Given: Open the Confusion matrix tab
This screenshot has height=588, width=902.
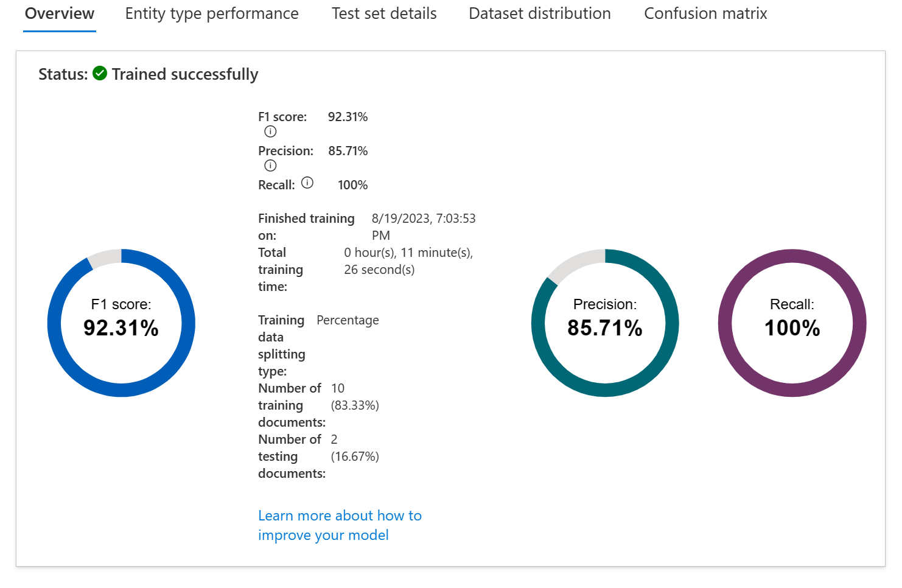Looking at the screenshot, I should click(705, 13).
